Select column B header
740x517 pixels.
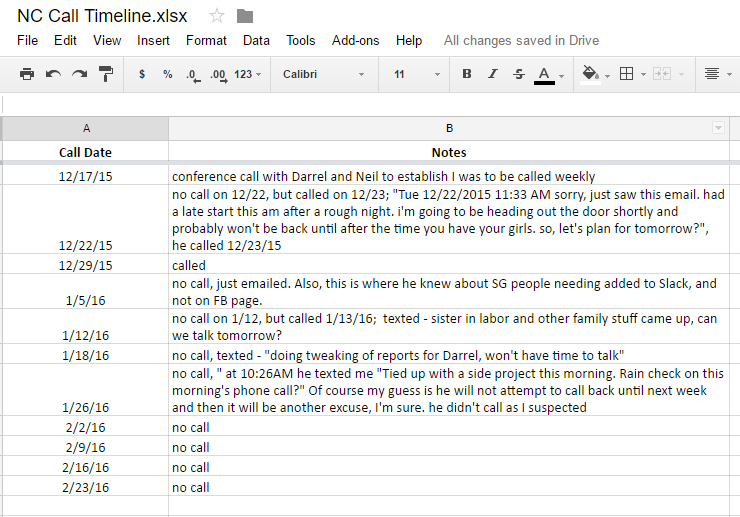click(x=449, y=128)
